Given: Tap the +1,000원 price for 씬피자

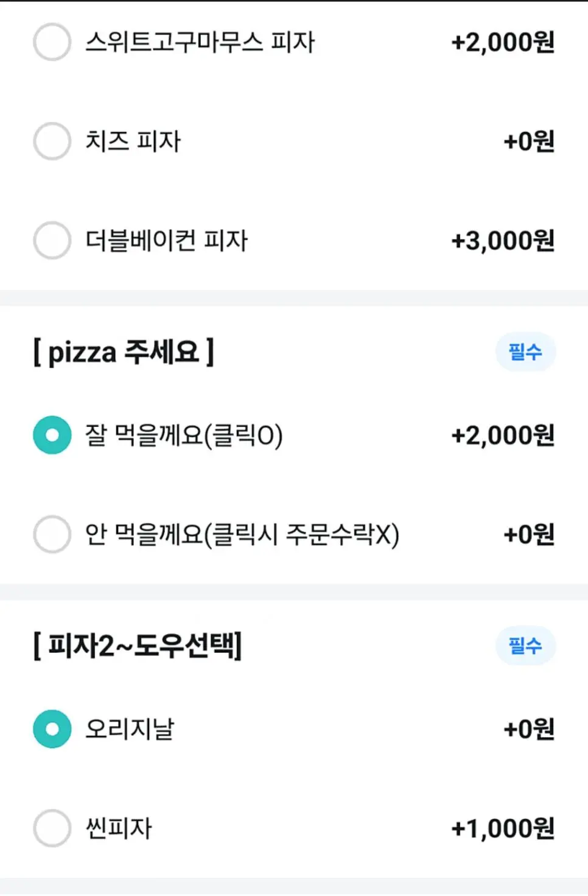Looking at the screenshot, I should click(x=503, y=828).
